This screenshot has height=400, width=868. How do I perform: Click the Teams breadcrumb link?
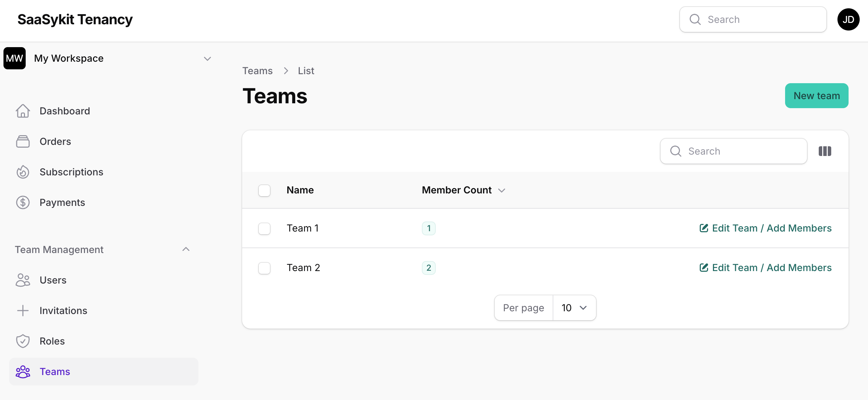(257, 71)
